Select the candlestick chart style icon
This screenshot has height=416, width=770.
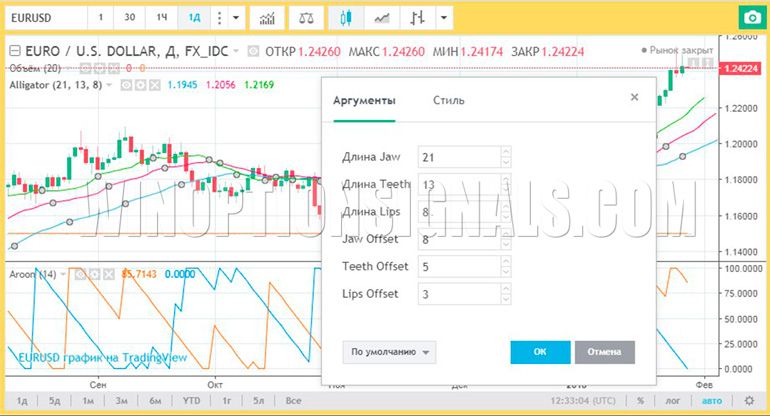(x=346, y=18)
